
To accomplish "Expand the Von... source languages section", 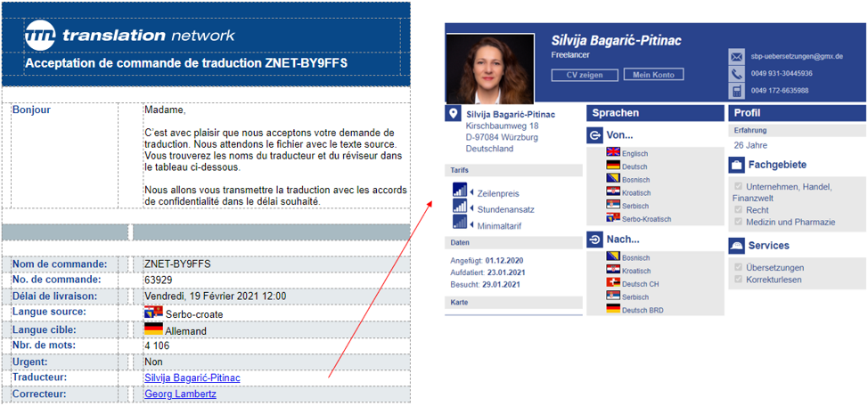I will [594, 135].
